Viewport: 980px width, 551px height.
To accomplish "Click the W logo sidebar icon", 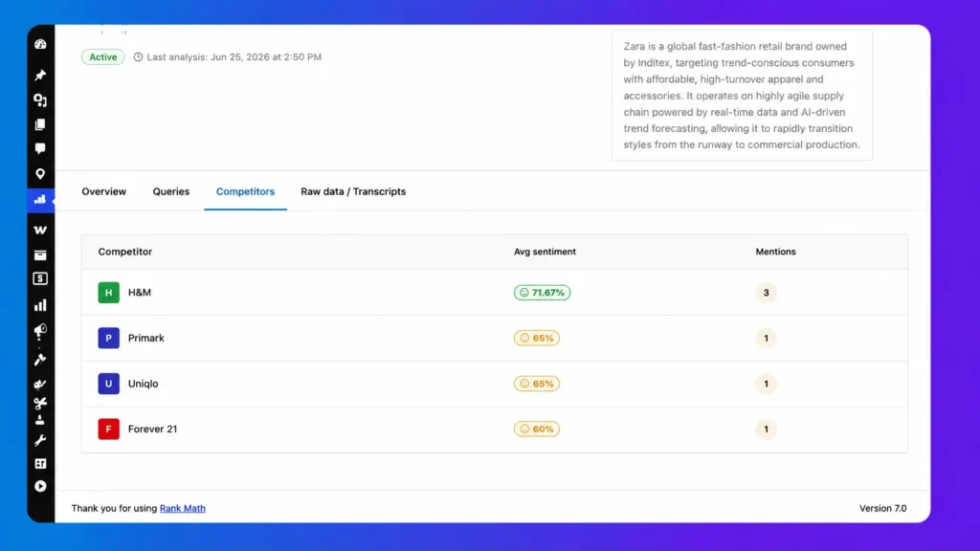I will (40, 230).
